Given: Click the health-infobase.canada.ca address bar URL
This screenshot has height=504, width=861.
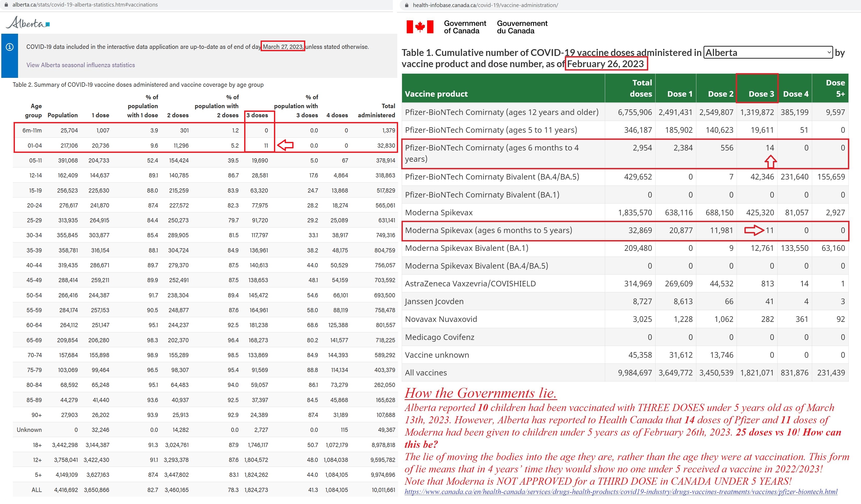Looking at the screenshot, I should (485, 5).
